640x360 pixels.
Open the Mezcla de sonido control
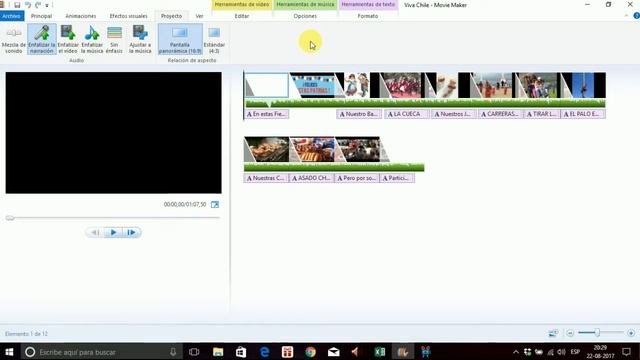(x=13, y=39)
